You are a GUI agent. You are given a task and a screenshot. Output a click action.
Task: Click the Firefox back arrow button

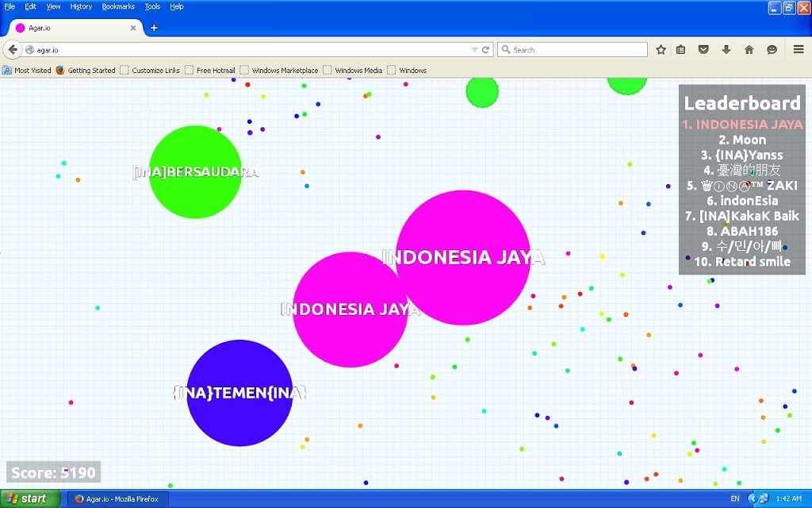tap(13, 50)
